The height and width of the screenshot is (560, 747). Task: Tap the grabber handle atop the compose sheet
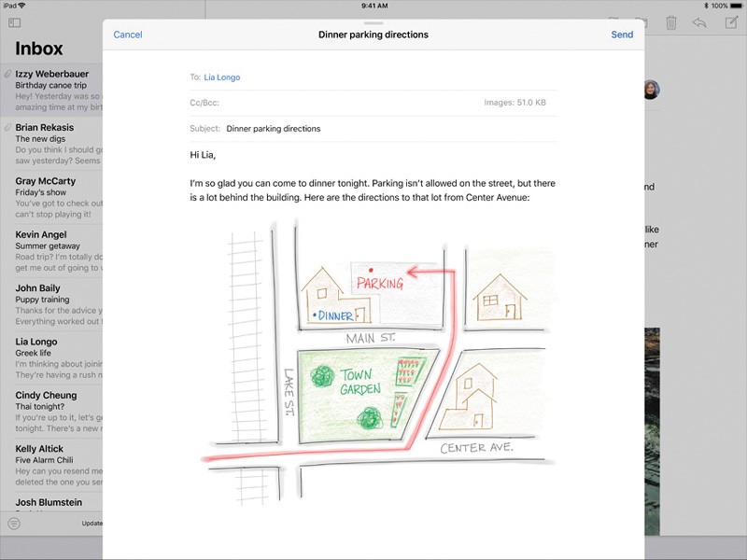373,22
